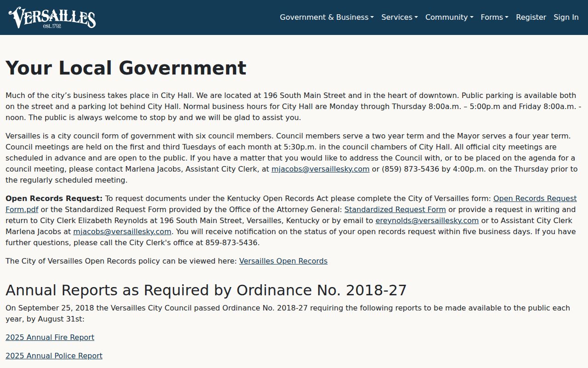588x368 pixels.
Task: Open the Sign In page
Action: point(566,17)
